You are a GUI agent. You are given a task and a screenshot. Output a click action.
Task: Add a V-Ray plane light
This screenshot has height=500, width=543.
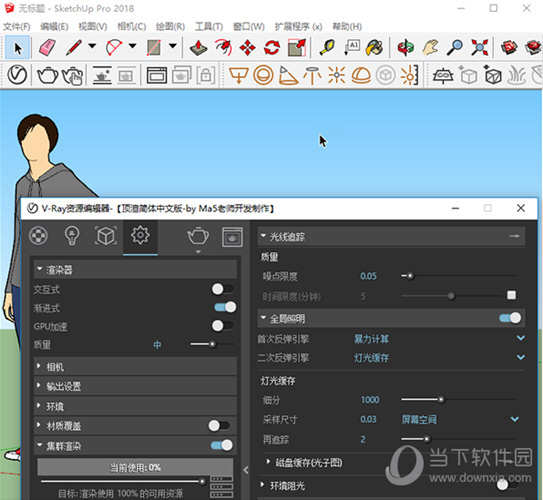coord(239,75)
